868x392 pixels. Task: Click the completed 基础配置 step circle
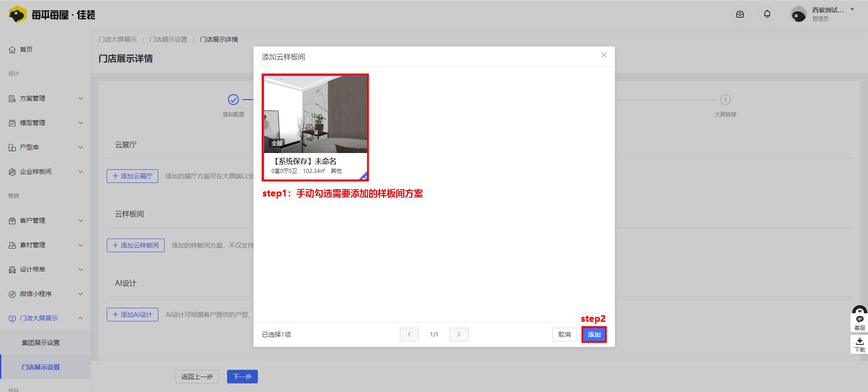click(x=233, y=100)
